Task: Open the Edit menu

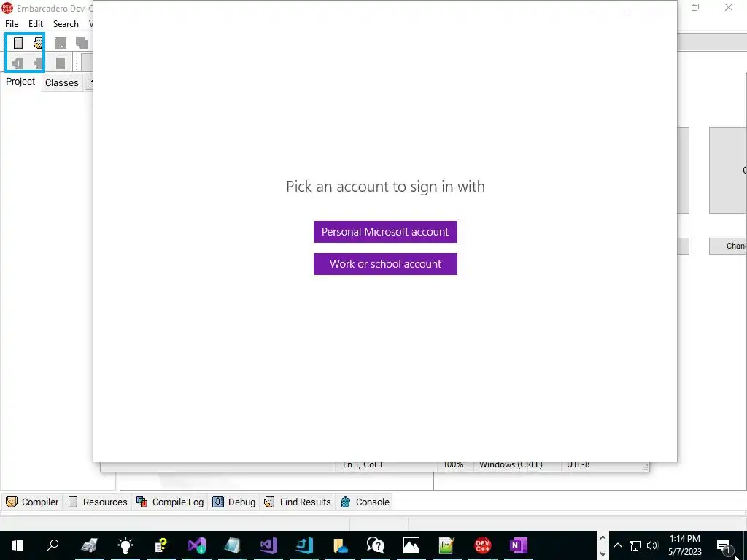Action: [36, 24]
